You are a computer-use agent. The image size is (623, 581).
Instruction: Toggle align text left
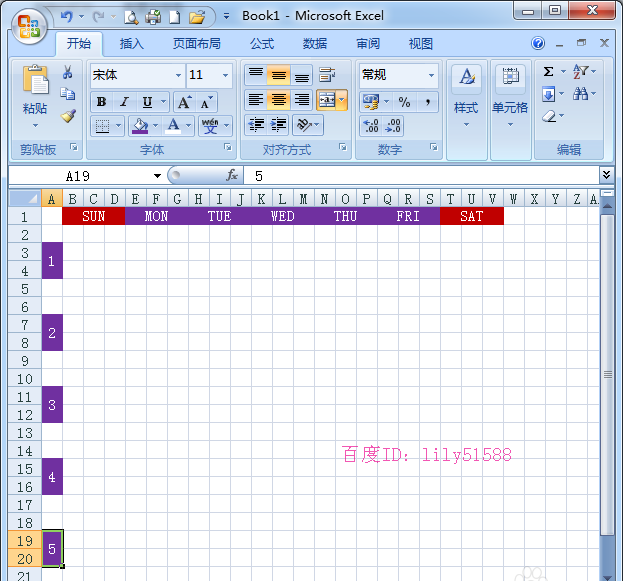[x=256, y=100]
